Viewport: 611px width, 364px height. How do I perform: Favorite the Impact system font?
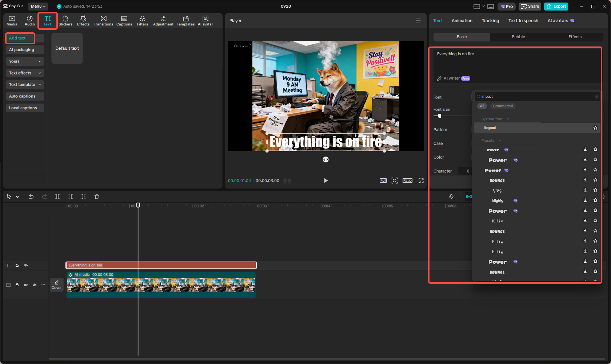pos(595,128)
